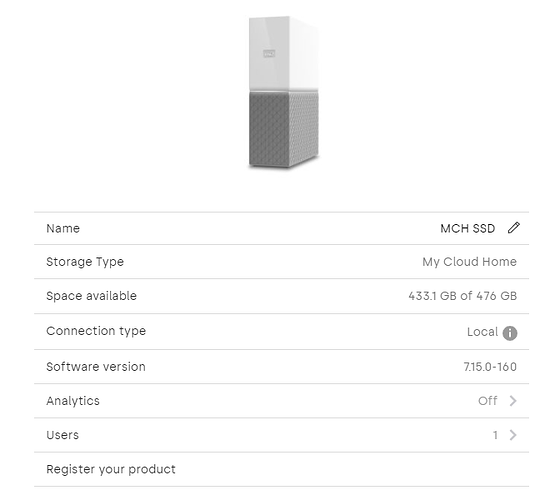The image size is (545, 500).
Task: Click the WD logo on the device image
Action: 269,54
